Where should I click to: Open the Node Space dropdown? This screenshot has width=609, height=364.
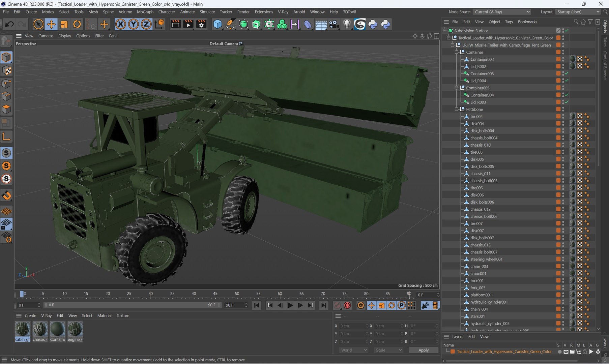[502, 12]
